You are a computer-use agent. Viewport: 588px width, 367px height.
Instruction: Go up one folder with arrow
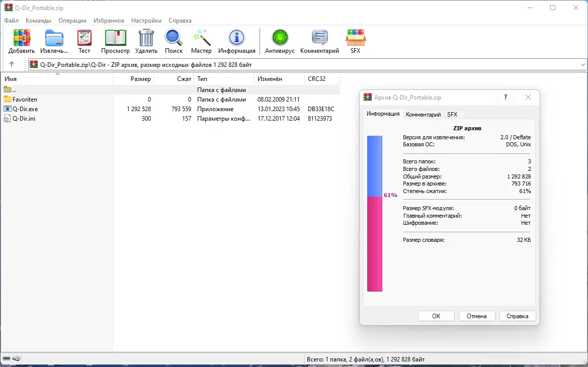pos(12,64)
